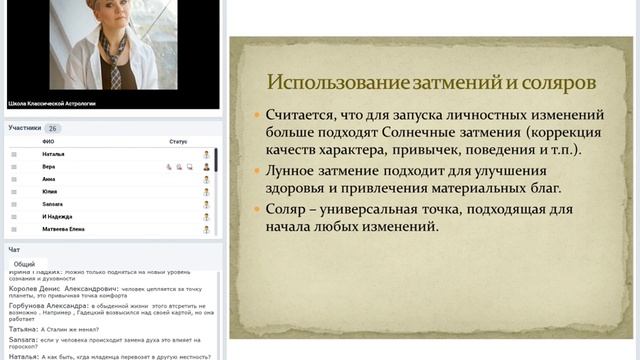
Task: Click the participants list scrollbar thumb
Action: click(216, 160)
